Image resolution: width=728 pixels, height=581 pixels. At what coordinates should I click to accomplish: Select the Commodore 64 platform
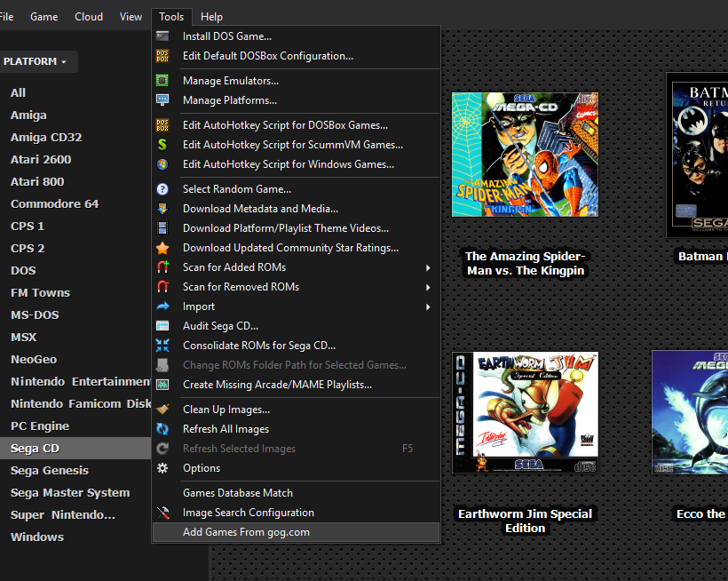54,204
